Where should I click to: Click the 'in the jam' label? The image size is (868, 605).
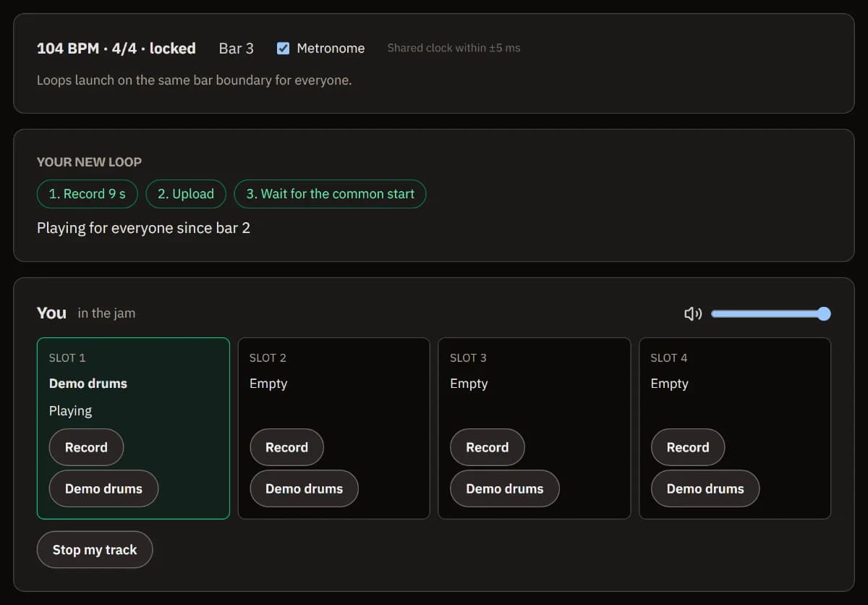(x=106, y=313)
